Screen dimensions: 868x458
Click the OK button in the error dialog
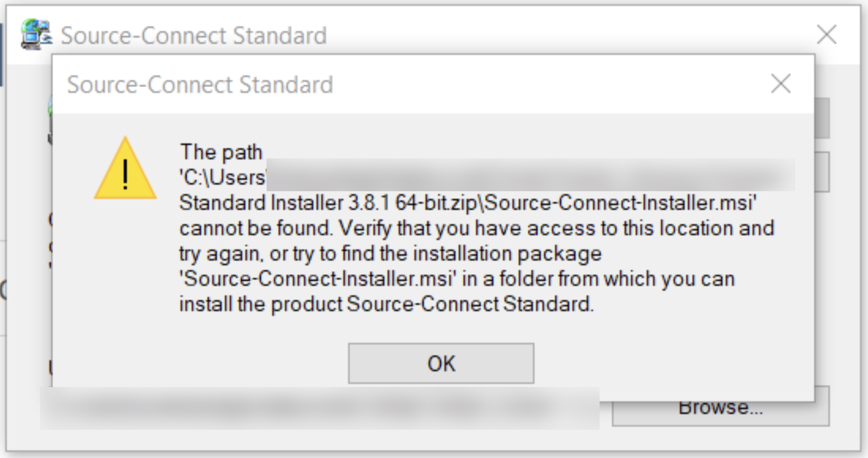[x=441, y=363]
